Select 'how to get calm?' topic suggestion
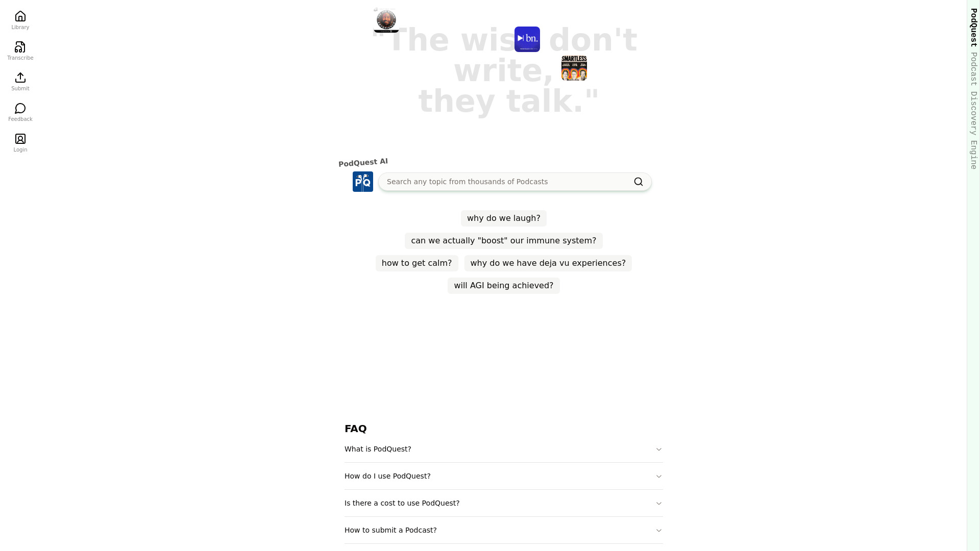Screen dimensions: 980x551 [416, 262]
